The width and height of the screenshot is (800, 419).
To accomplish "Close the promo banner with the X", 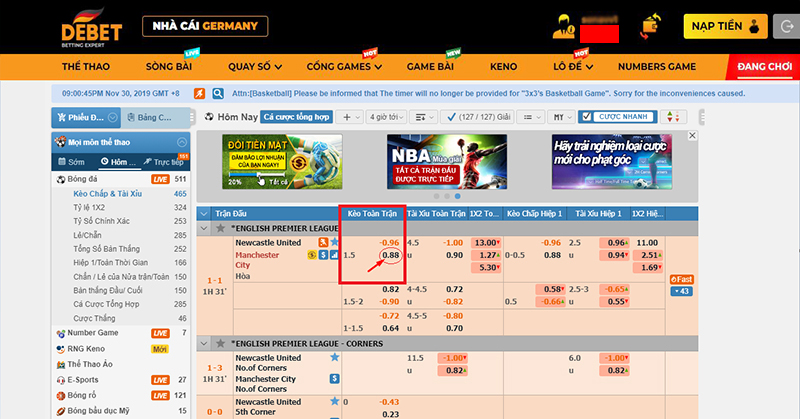I will (x=692, y=136).
